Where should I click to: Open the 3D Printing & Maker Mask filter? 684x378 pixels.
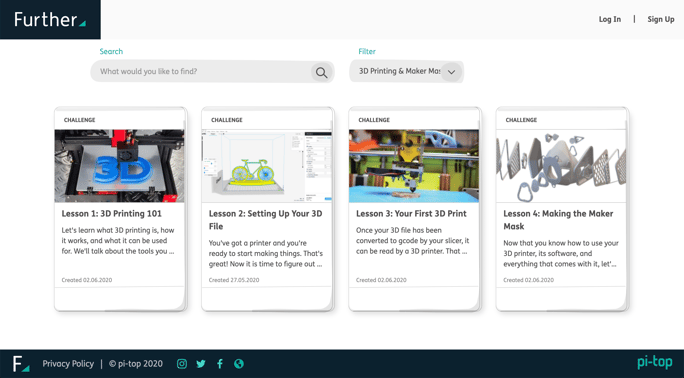[406, 72]
